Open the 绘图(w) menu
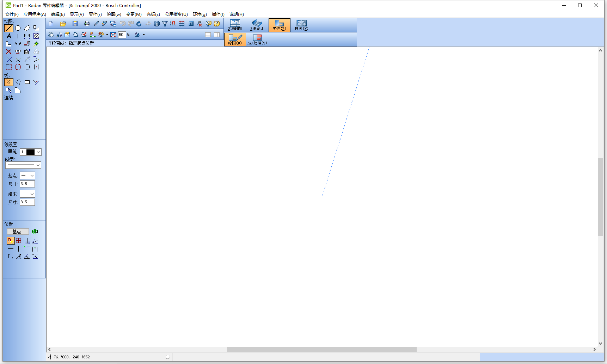Screen dimensions: 607x364 (x=114, y=14)
